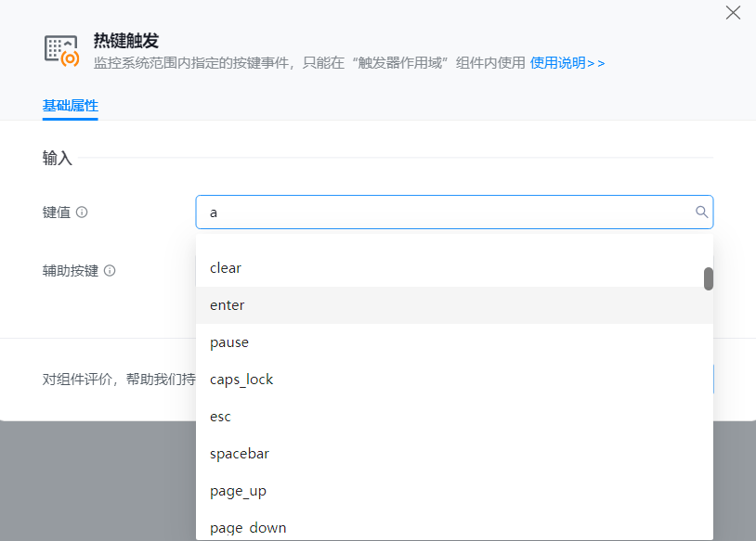This screenshot has width=756, height=541.
Task: Pick 'spacebar' from the key list
Action: point(240,454)
